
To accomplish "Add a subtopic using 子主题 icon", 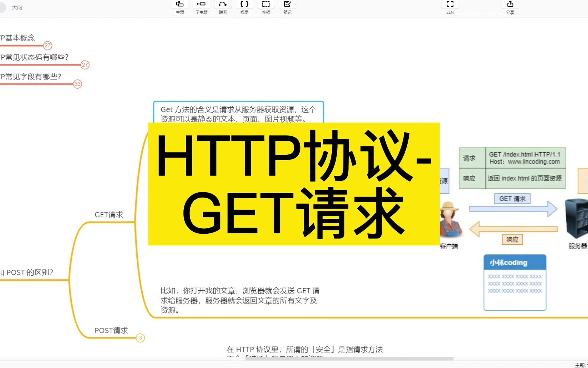I will coord(201,7).
